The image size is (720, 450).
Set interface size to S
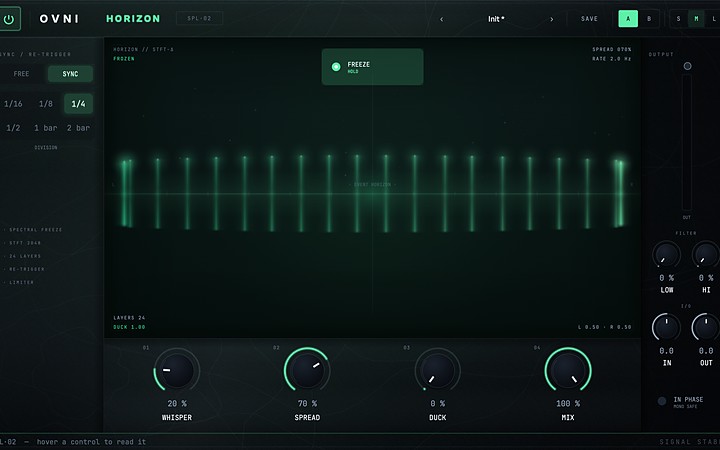coord(678,19)
